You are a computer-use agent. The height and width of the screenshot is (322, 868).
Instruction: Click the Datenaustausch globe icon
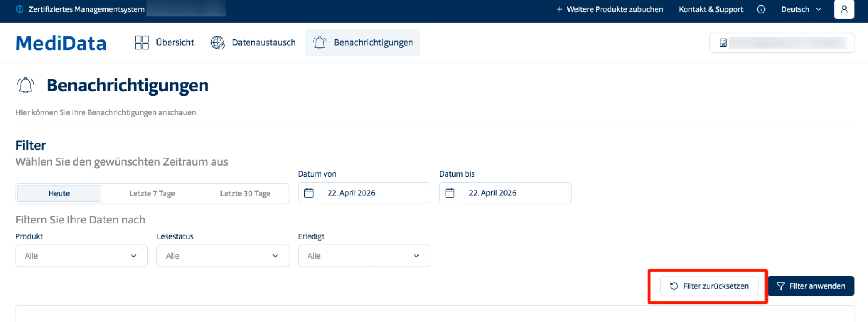tap(218, 42)
